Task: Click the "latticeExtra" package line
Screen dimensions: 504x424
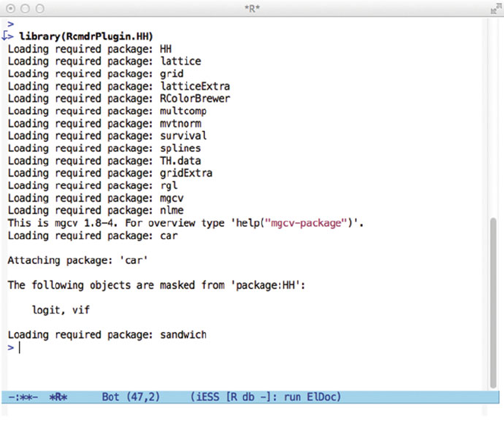Action: pyautogui.click(x=119, y=86)
